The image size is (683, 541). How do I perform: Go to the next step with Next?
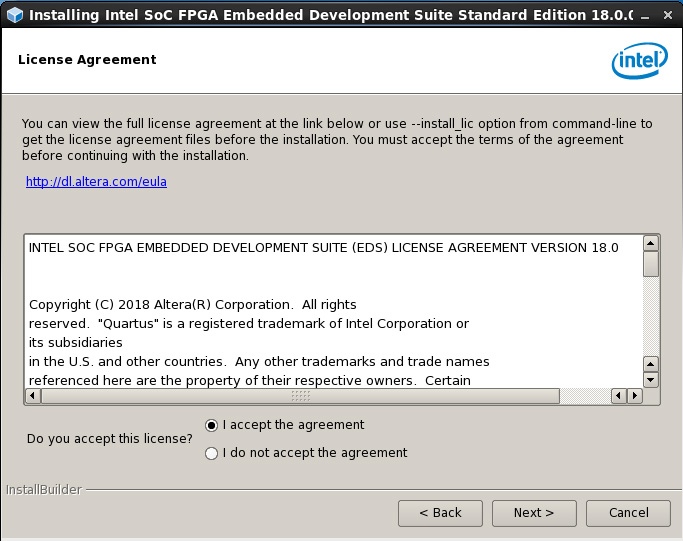tap(534, 513)
